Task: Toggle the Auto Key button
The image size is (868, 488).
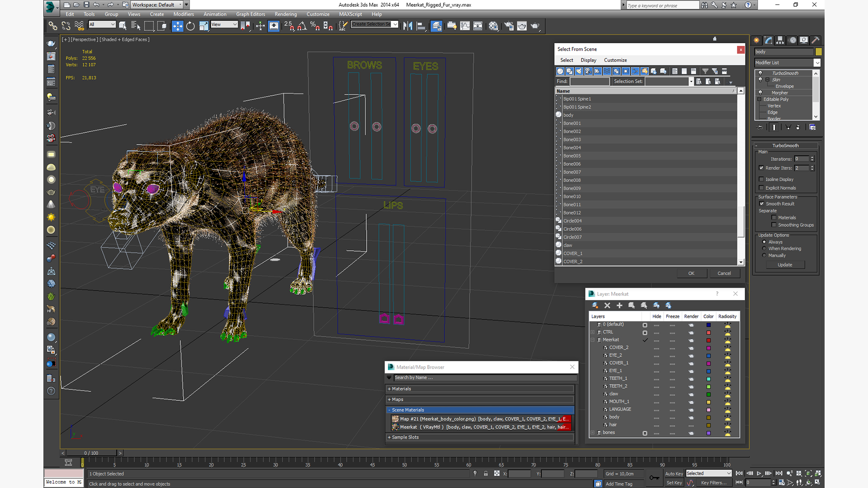Action: pos(674,474)
